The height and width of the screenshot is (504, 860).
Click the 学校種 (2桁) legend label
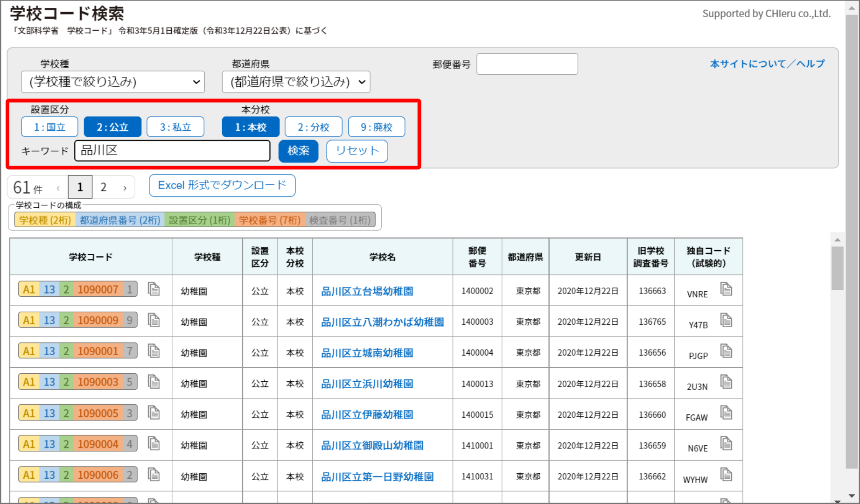(45, 220)
